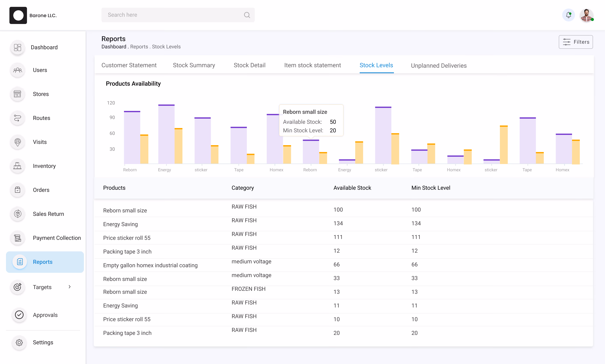This screenshot has width=605, height=364.
Task: Click the Products column header
Action: [x=114, y=188]
